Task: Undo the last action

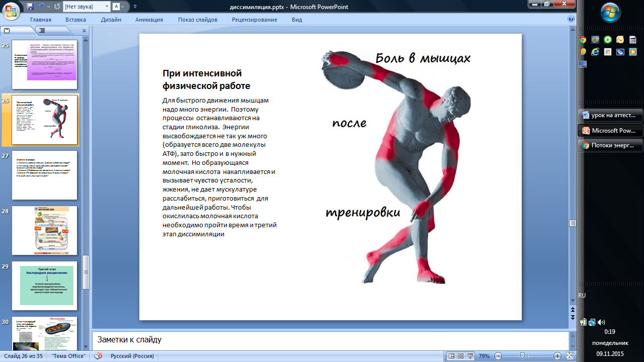Action: pyautogui.click(x=41, y=7)
